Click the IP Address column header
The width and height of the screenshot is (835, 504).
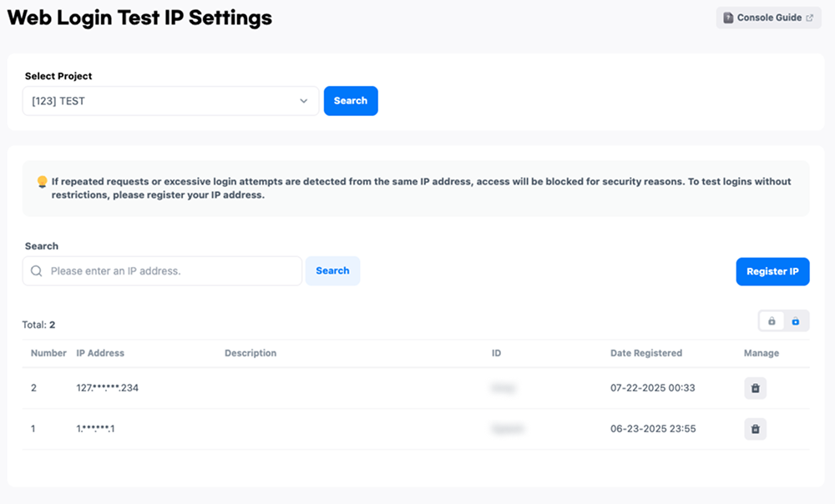tap(100, 353)
